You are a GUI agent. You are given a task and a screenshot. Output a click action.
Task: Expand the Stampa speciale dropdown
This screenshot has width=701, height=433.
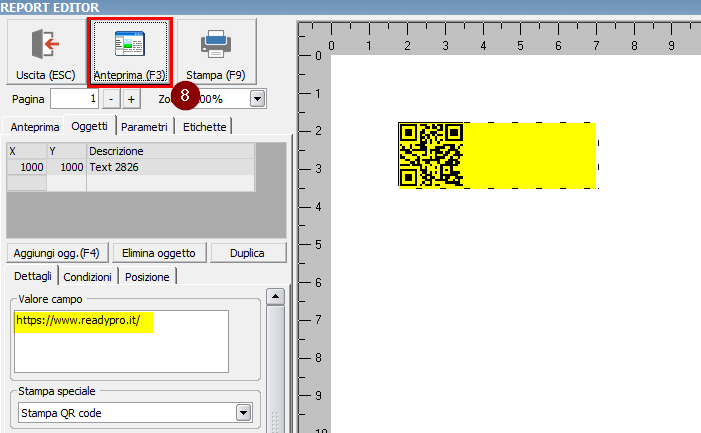click(242, 413)
